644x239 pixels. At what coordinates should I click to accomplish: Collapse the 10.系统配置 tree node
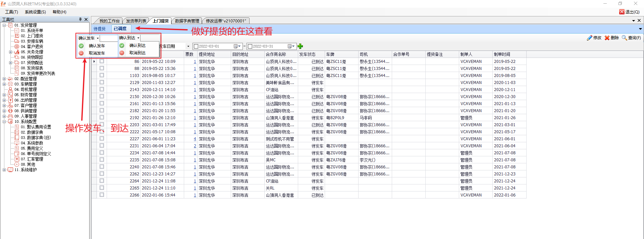pyautogui.click(x=4, y=122)
